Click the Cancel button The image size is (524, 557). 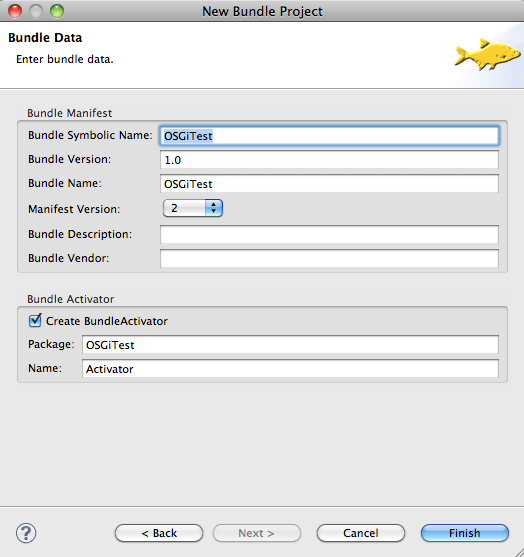pos(361,533)
